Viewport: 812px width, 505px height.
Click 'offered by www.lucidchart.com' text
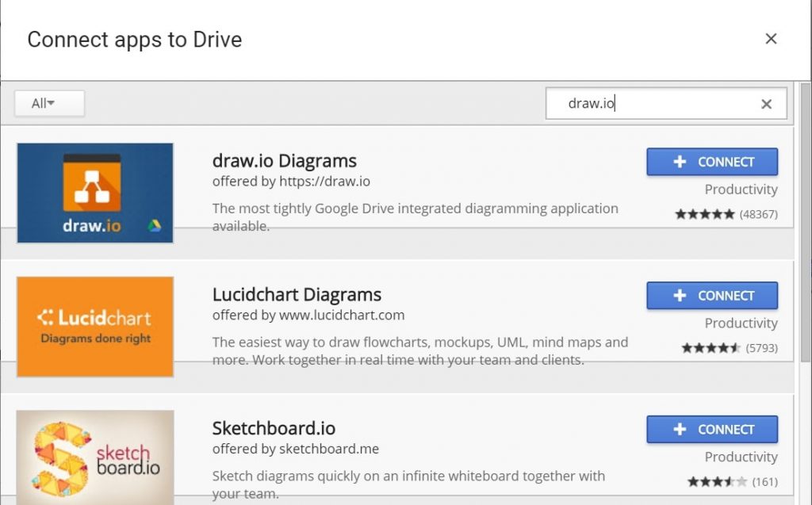tap(308, 315)
